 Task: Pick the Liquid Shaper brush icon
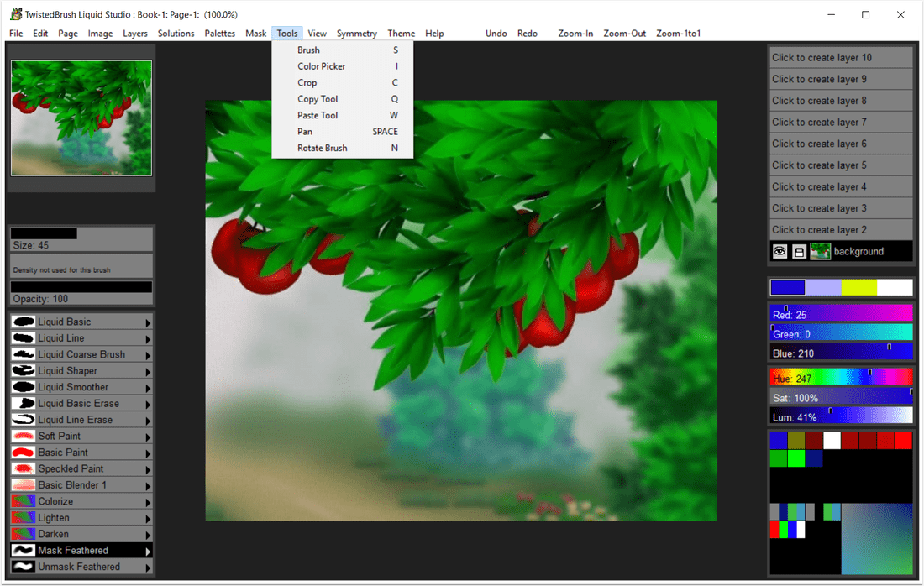click(x=24, y=371)
